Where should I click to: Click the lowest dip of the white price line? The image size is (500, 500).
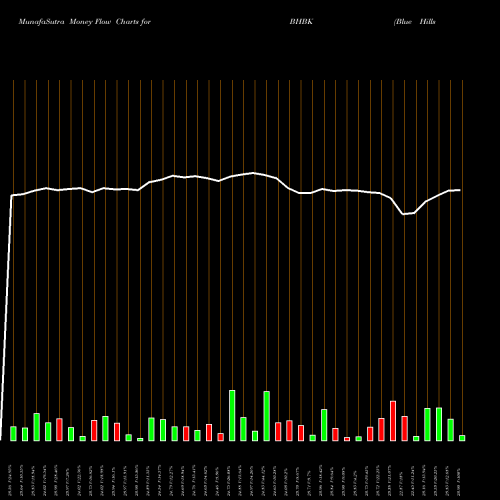pyautogui.click(x=404, y=214)
